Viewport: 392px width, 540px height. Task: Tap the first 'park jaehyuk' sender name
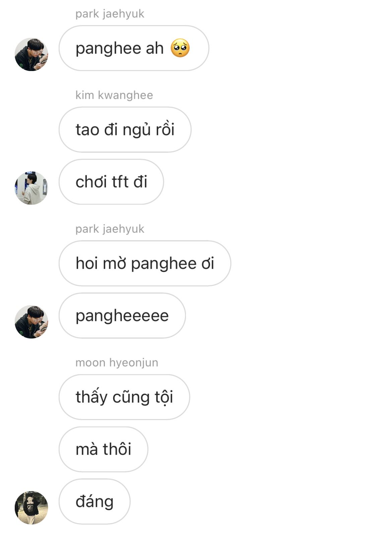110,14
